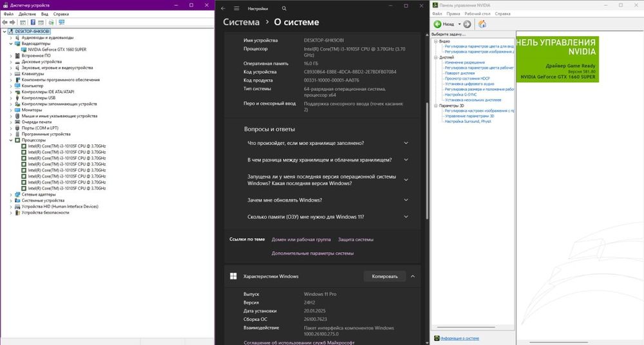
Task: Click the NVIDIA task tree horizontal scrollbar
Action: (x=466, y=328)
